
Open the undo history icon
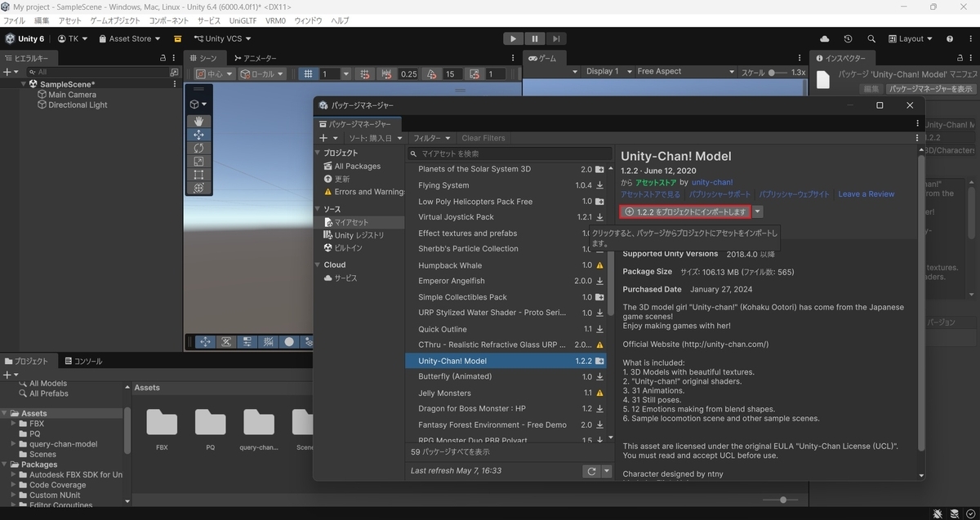(848, 38)
